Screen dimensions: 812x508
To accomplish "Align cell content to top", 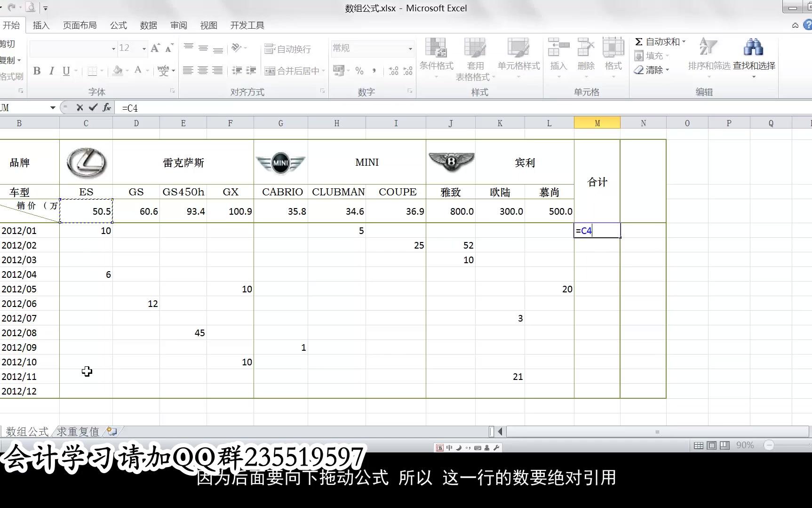I will pos(189,48).
